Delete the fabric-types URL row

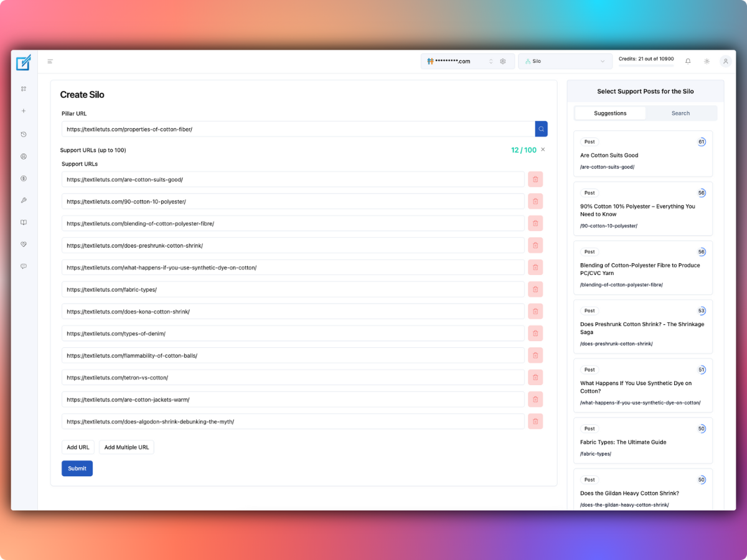(535, 289)
